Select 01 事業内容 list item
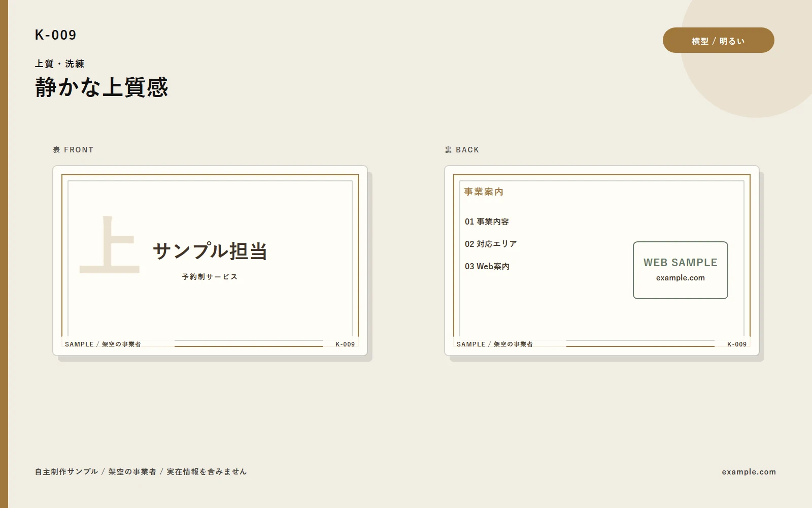812x508 pixels. (487, 221)
